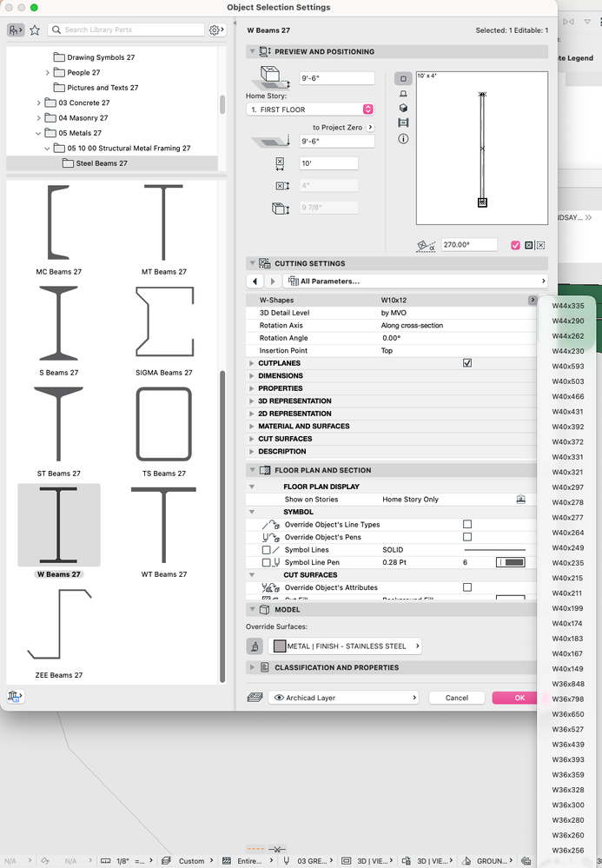This screenshot has height=868, width=602.
Task: Go to next parameter page arrow
Action: tap(272, 282)
